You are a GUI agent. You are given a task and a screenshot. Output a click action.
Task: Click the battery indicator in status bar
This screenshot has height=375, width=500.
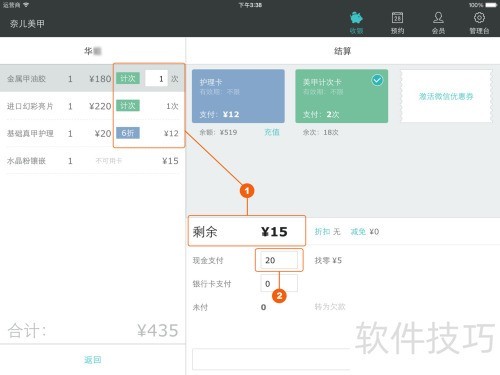(x=491, y=5)
